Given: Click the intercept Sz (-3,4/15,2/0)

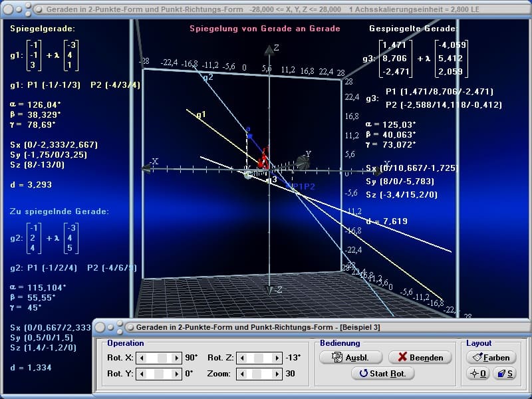Looking at the screenshot, I should click(x=402, y=195).
